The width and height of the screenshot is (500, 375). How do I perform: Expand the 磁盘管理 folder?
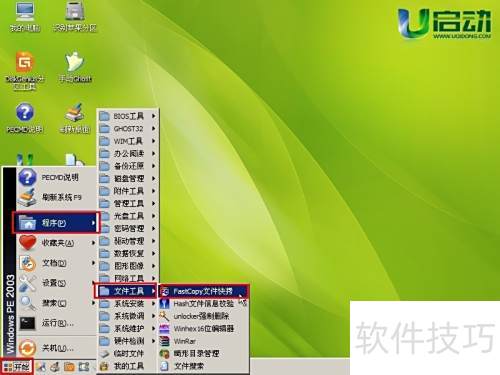click(127, 178)
